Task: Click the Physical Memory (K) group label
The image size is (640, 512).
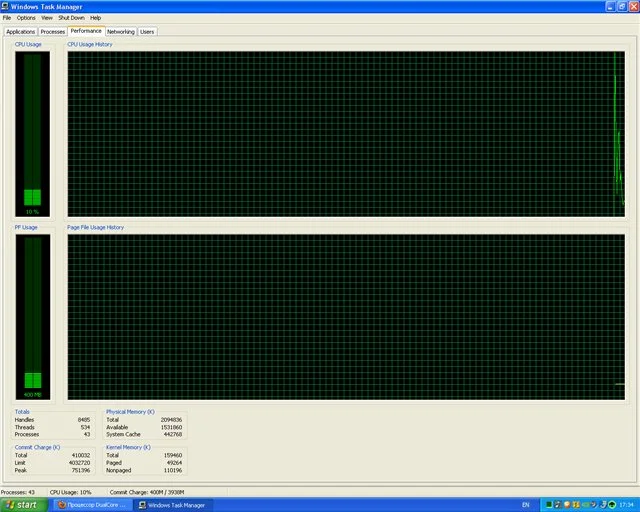Action: [130, 412]
